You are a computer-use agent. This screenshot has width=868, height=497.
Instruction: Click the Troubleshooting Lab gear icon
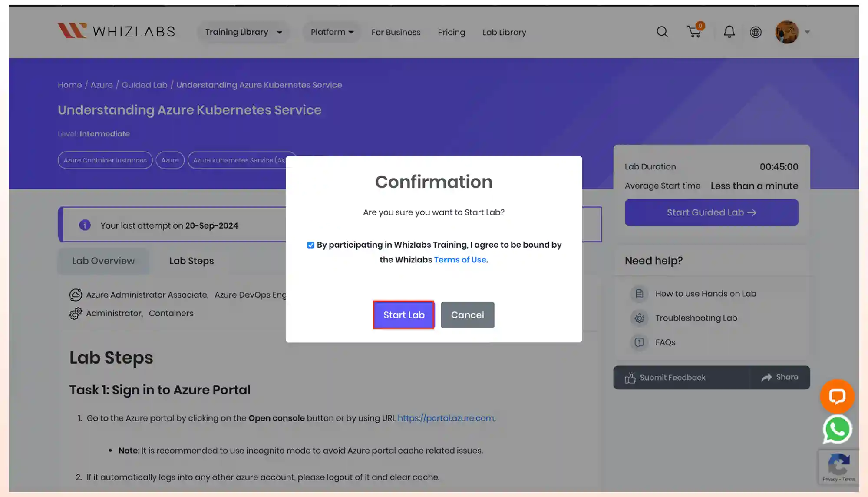pyautogui.click(x=639, y=318)
